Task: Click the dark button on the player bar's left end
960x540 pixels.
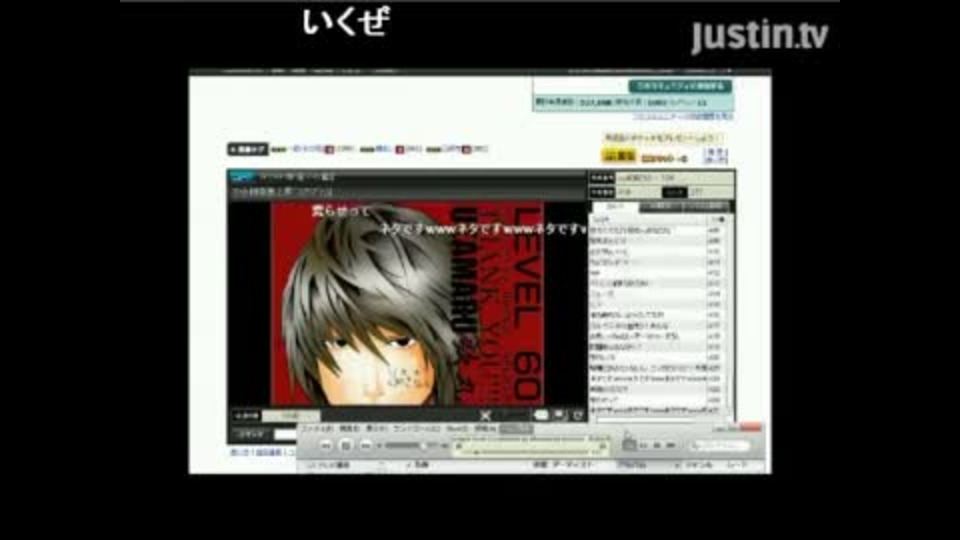Action: click(x=246, y=416)
